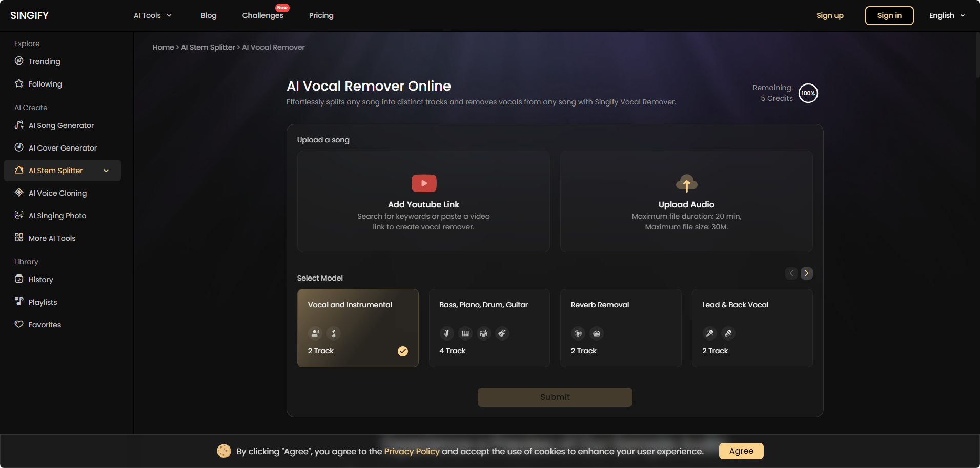
Task: Select the Reverb Removal model
Action: tap(621, 328)
